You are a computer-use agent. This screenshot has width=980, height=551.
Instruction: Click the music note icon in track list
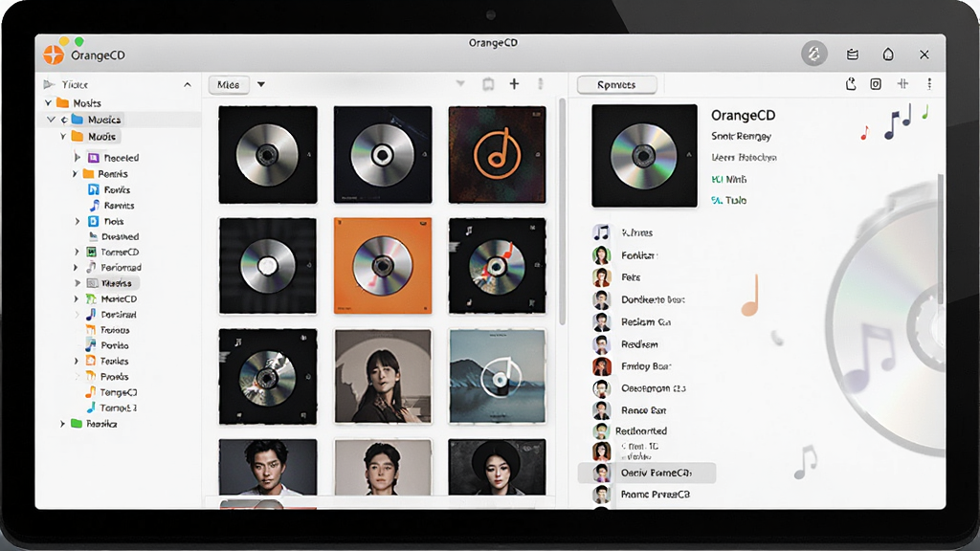(x=601, y=233)
